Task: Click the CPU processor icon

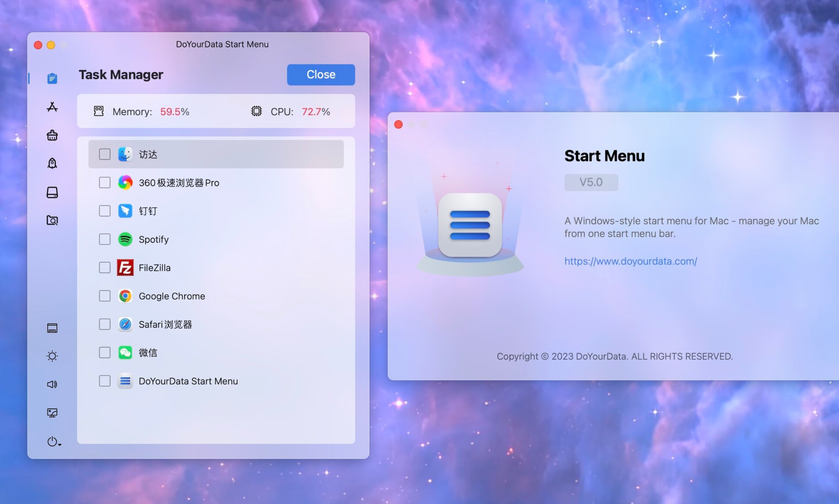Action: 257,111
